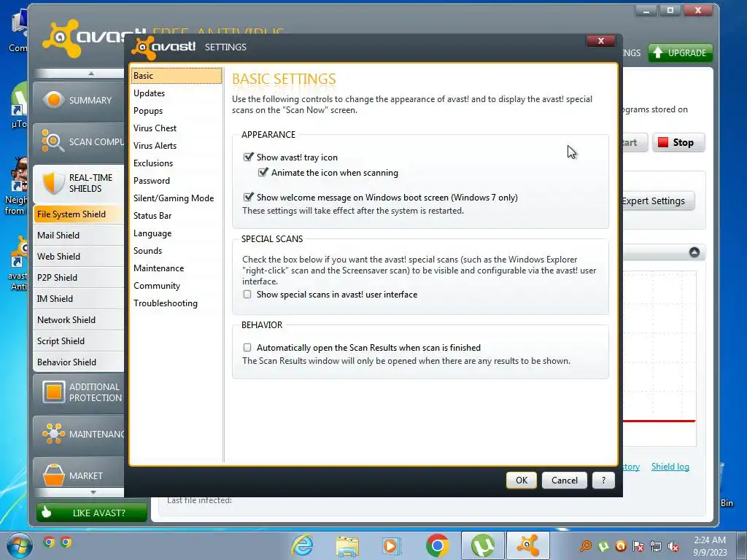The width and height of the screenshot is (747, 560).
Task: Click OK to save settings
Action: 521,481
